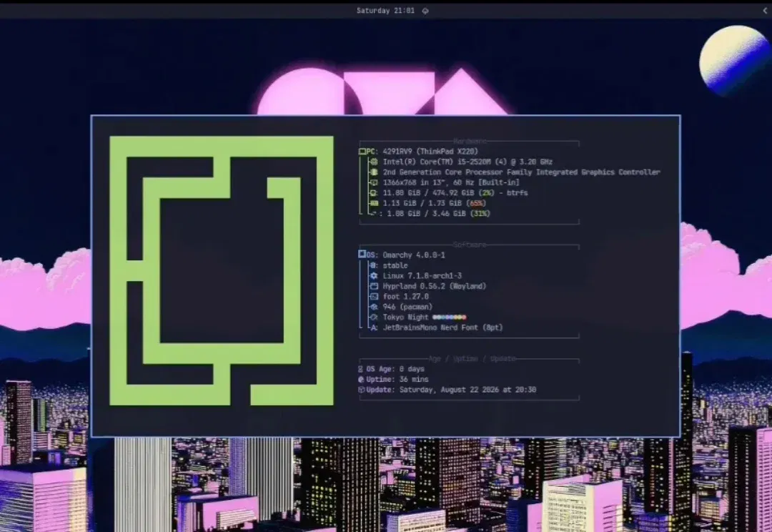This screenshot has width=772, height=532.
Task: Select the text "btrfs" on disk line
Action: pyautogui.click(x=517, y=192)
